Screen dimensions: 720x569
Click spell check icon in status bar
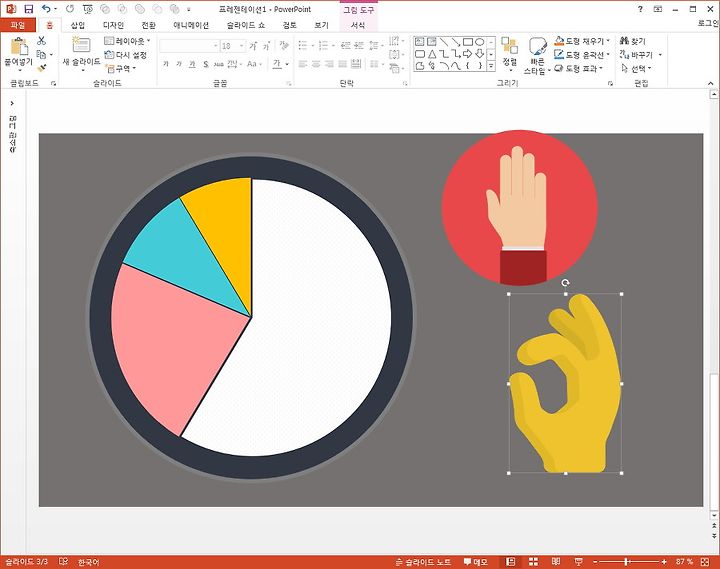point(63,562)
